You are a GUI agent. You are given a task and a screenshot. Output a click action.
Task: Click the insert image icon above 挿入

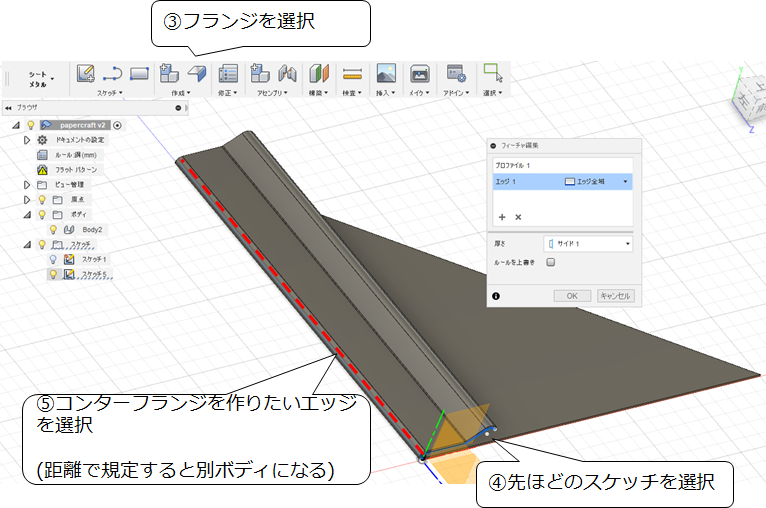pos(386,73)
